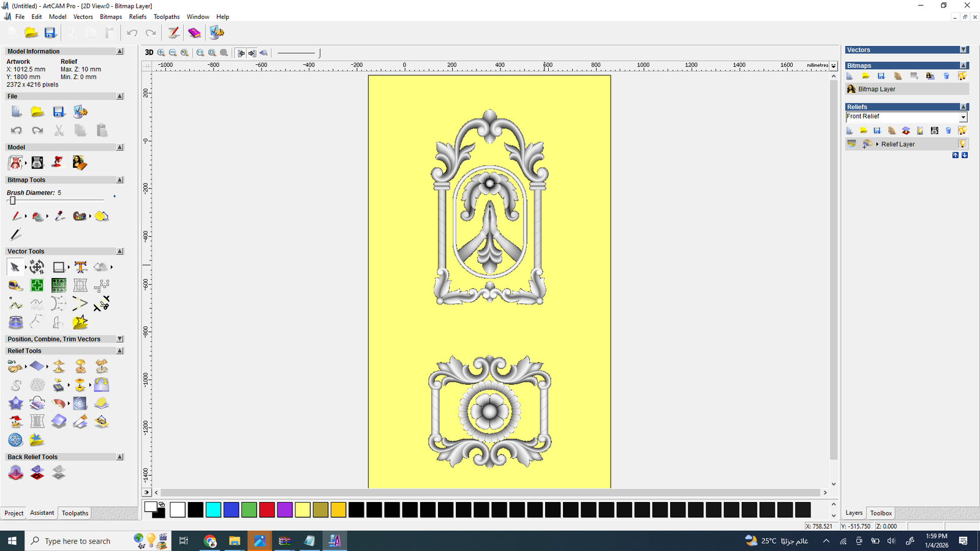
Task: Select the Bitmap Layer entry
Action: [876, 89]
